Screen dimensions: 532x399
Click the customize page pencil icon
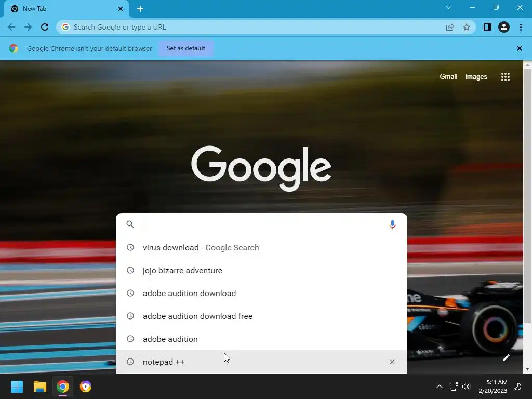(506, 357)
